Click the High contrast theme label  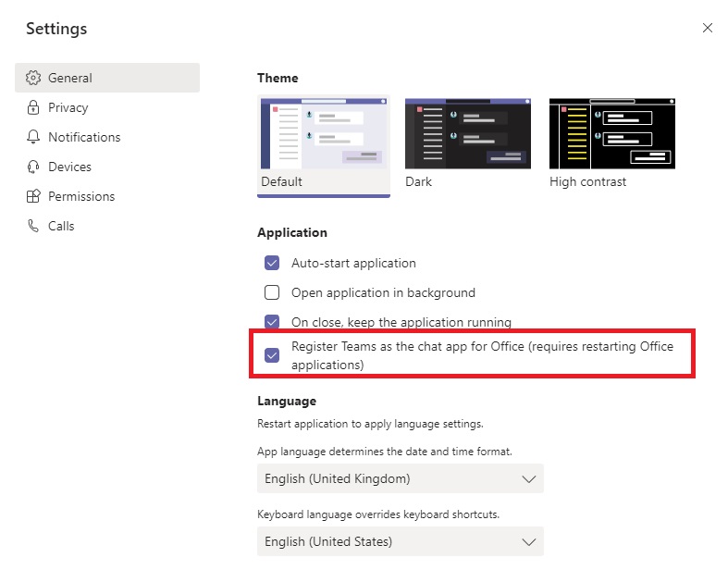click(587, 181)
